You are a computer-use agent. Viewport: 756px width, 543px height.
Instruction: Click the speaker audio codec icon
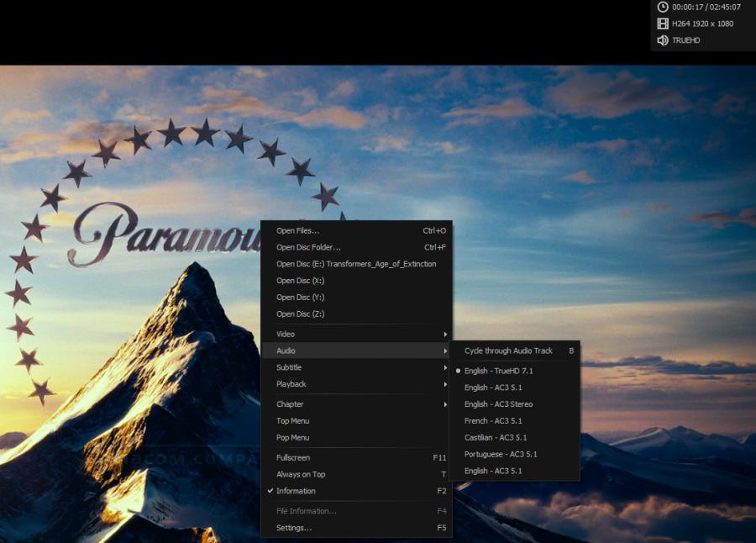point(663,40)
